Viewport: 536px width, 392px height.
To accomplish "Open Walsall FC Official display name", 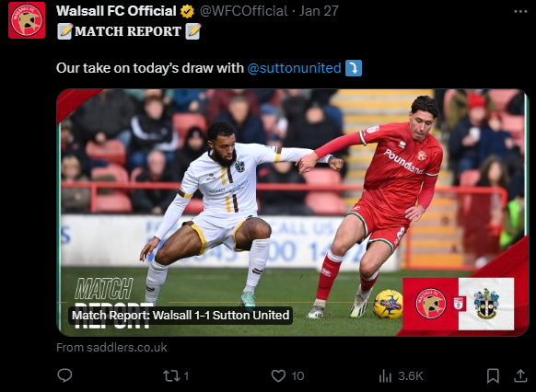I will (116, 11).
